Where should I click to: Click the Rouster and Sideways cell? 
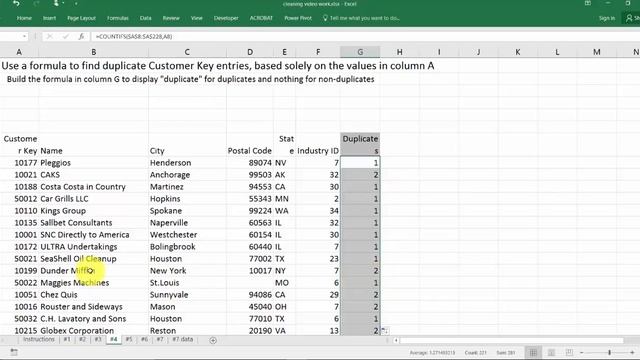click(93, 307)
